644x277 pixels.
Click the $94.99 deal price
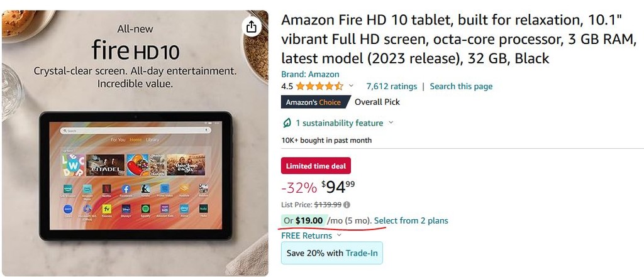pyautogui.click(x=336, y=187)
